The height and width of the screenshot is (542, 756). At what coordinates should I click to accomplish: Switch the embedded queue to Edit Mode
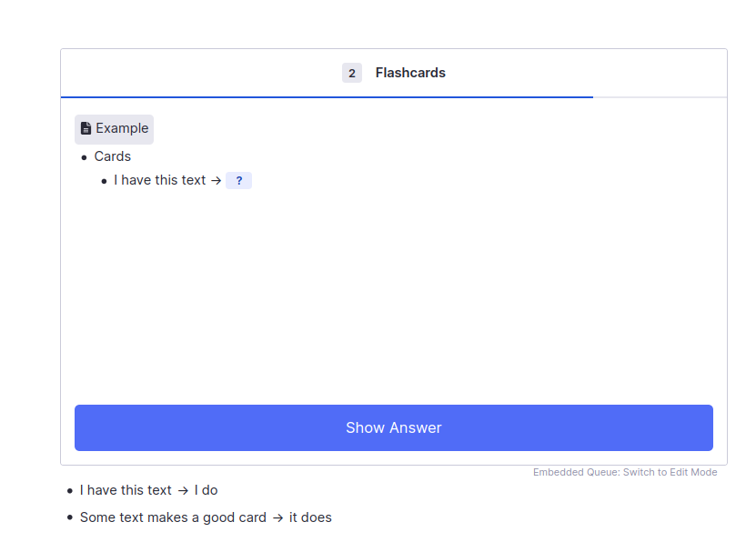pyautogui.click(x=625, y=472)
